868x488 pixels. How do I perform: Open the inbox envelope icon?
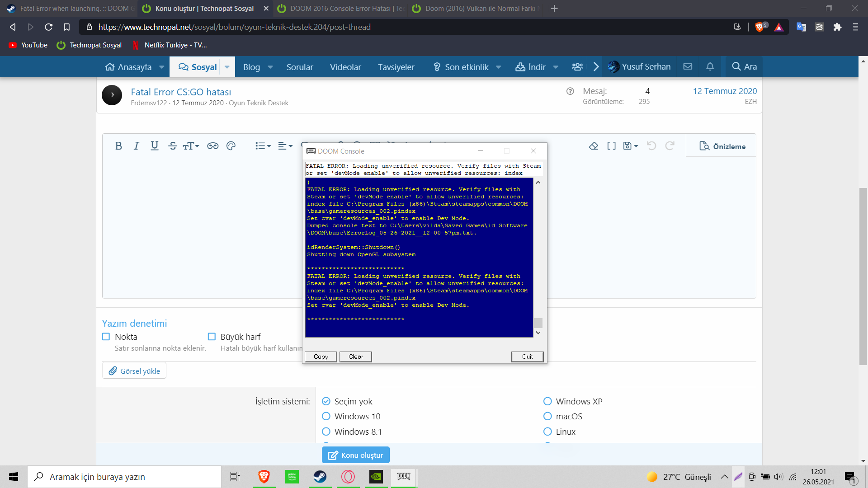click(x=688, y=67)
